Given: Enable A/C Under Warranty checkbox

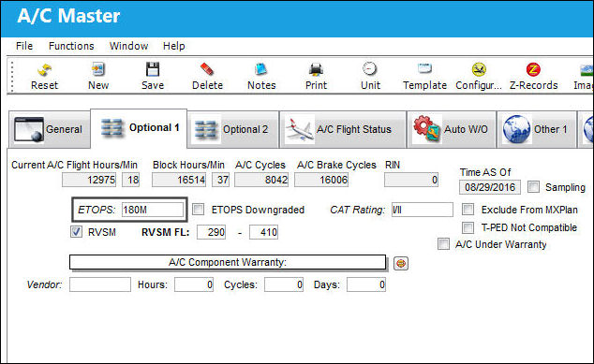Looking at the screenshot, I should [443, 244].
